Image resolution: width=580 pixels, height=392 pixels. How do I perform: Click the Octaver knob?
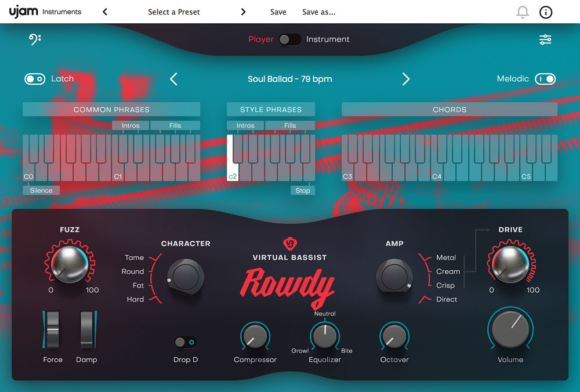(x=394, y=336)
